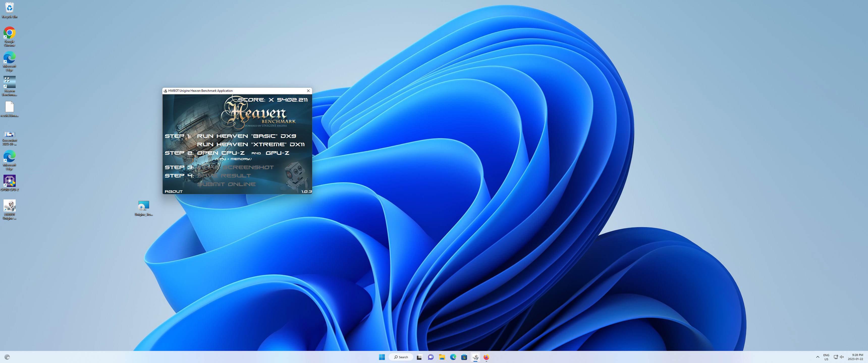
Task: Expand hidden system tray icons chevron
Action: tap(818, 357)
